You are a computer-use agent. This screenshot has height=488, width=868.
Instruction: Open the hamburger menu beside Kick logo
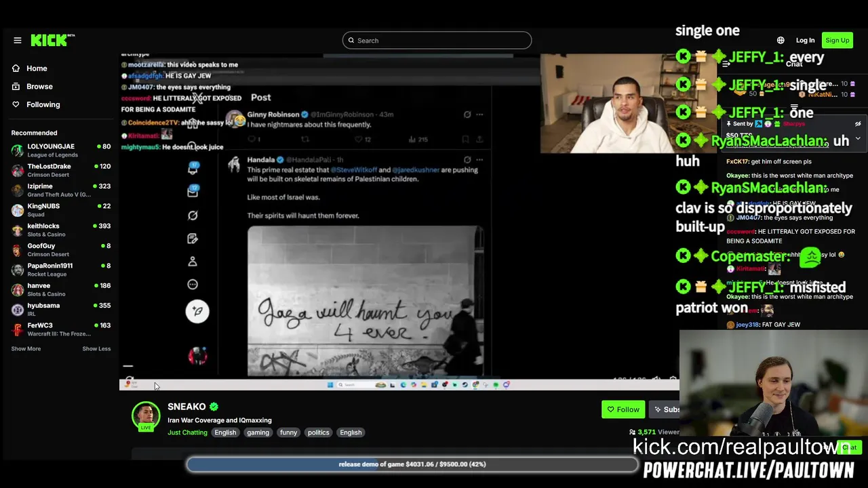(x=18, y=40)
